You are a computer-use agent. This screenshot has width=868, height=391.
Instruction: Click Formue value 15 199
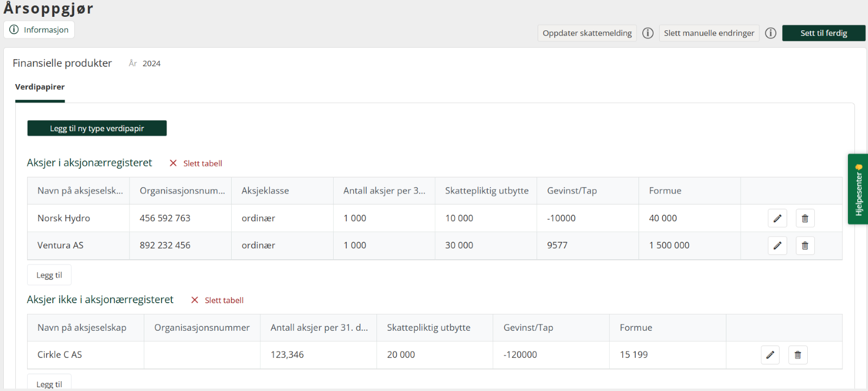pyautogui.click(x=634, y=355)
